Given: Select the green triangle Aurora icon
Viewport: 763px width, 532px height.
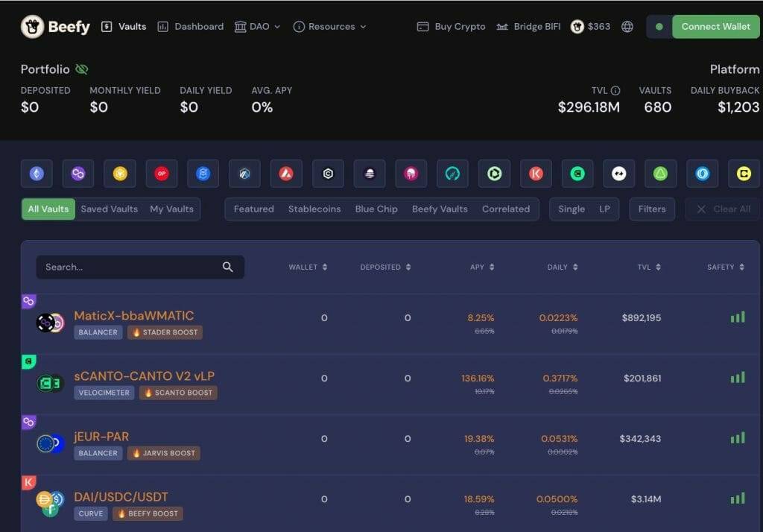Looking at the screenshot, I should (x=660, y=174).
